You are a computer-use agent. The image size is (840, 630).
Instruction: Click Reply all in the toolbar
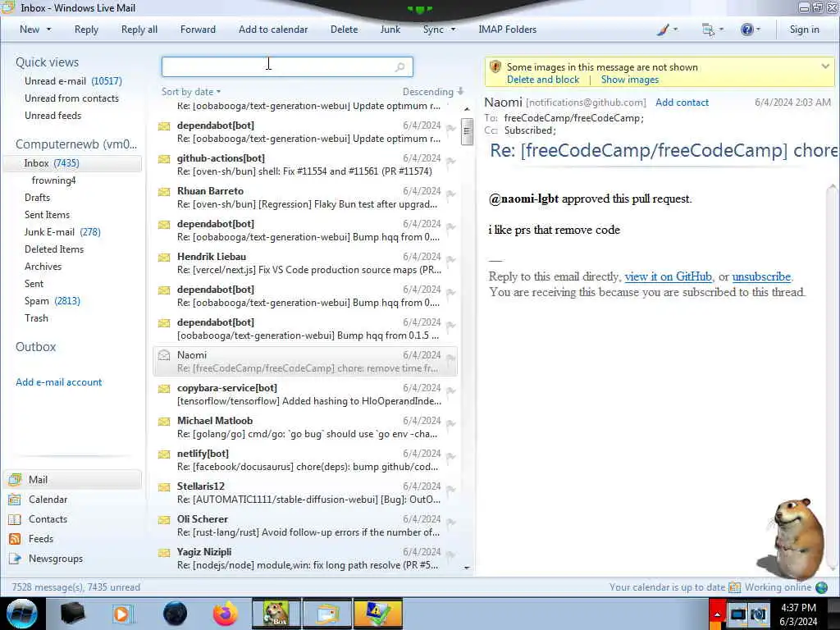[139, 30]
